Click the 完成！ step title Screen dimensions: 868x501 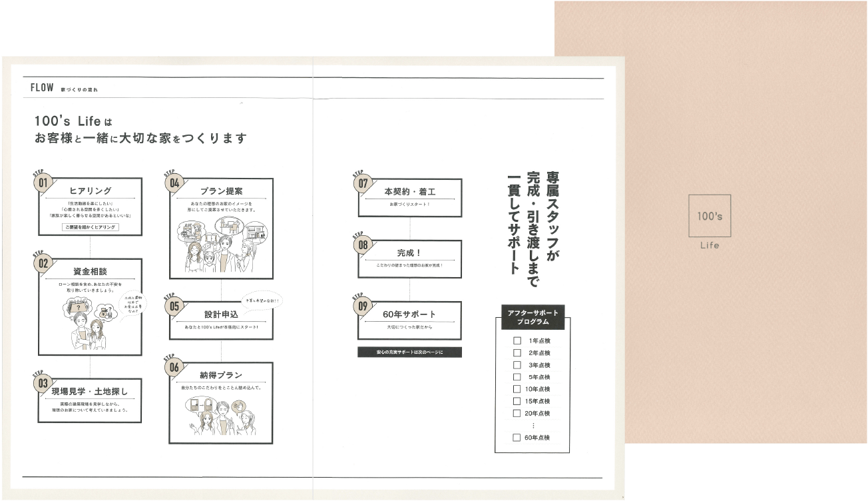point(409,253)
